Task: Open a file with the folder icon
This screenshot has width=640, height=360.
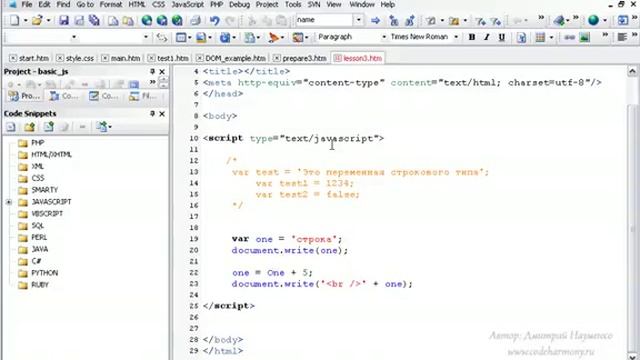Action: tap(37, 20)
